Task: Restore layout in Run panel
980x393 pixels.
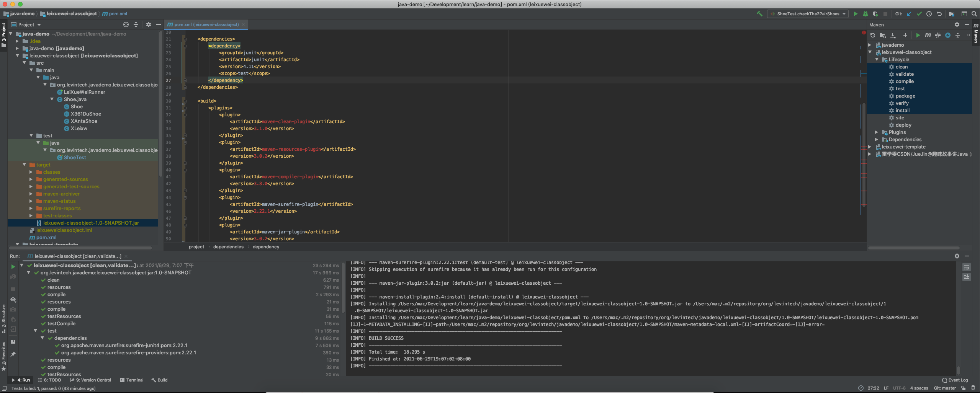Action: (13, 342)
